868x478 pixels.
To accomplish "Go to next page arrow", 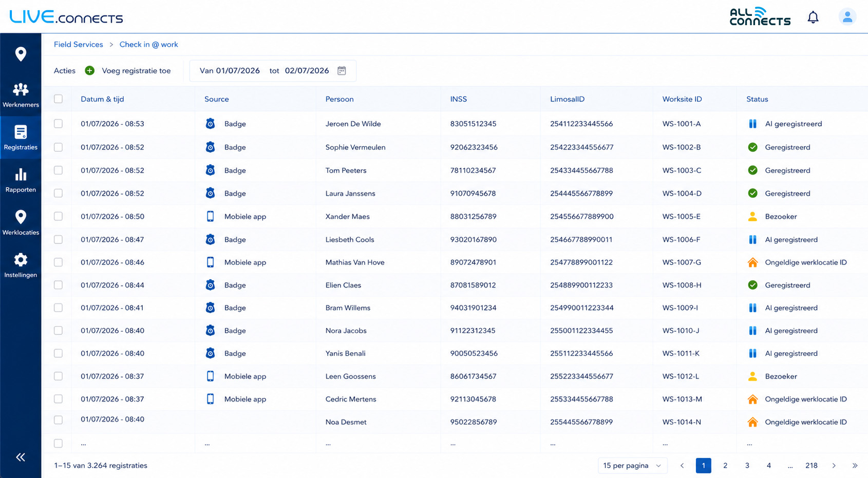I will click(x=834, y=466).
